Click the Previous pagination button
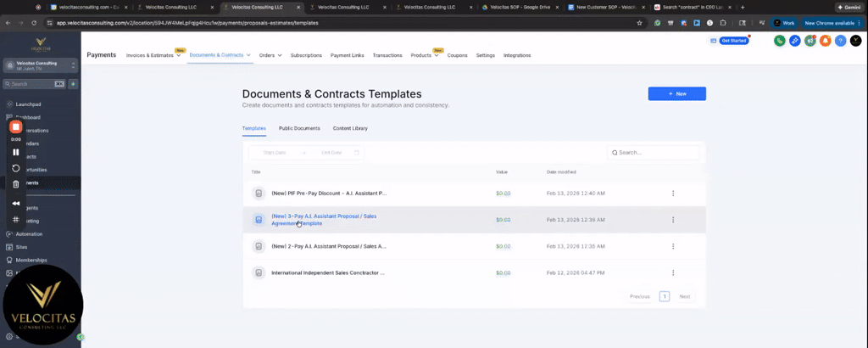868x348 pixels. (x=639, y=296)
